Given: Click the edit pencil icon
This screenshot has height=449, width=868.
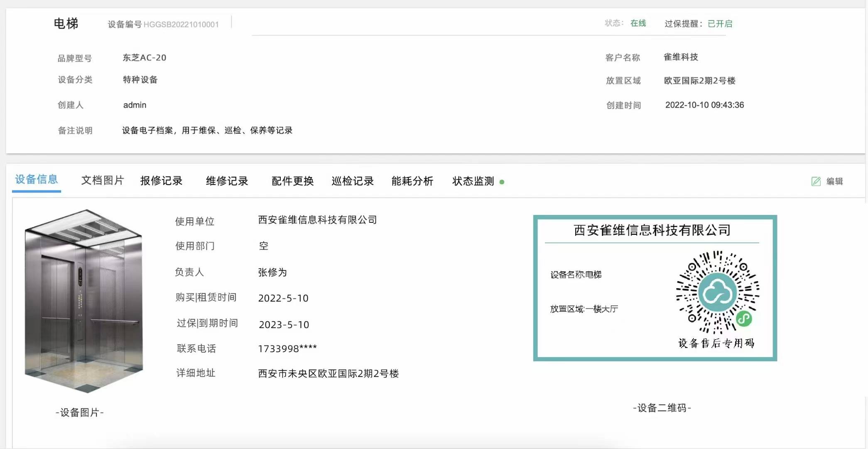Looking at the screenshot, I should pyautogui.click(x=816, y=181).
